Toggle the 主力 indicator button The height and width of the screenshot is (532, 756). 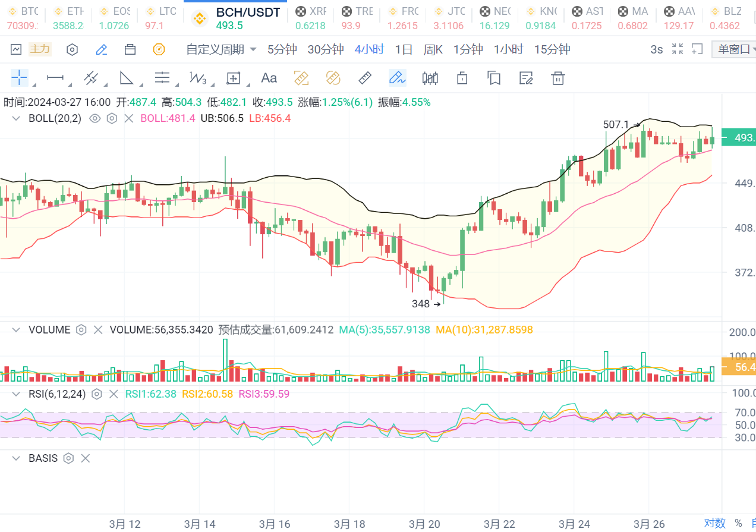point(40,49)
